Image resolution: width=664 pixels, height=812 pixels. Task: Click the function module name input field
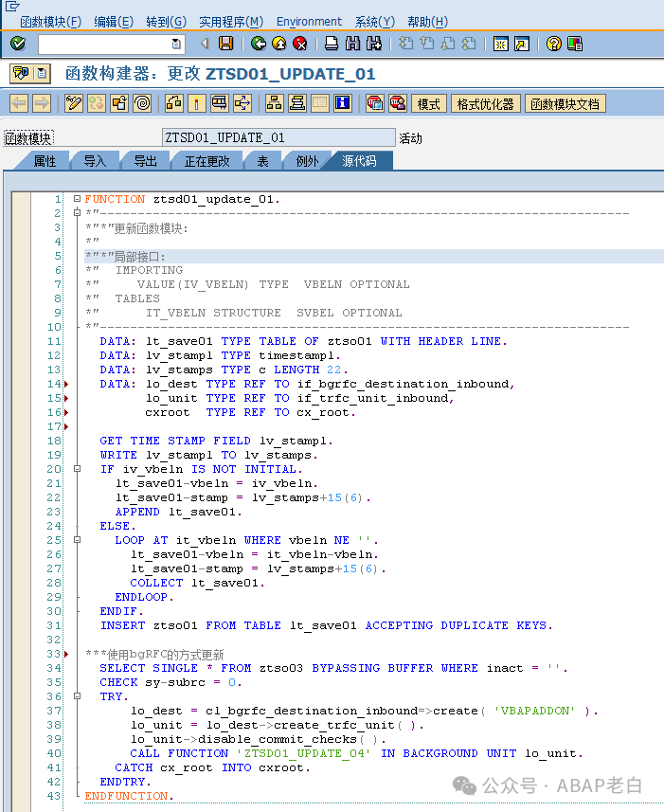(x=278, y=137)
